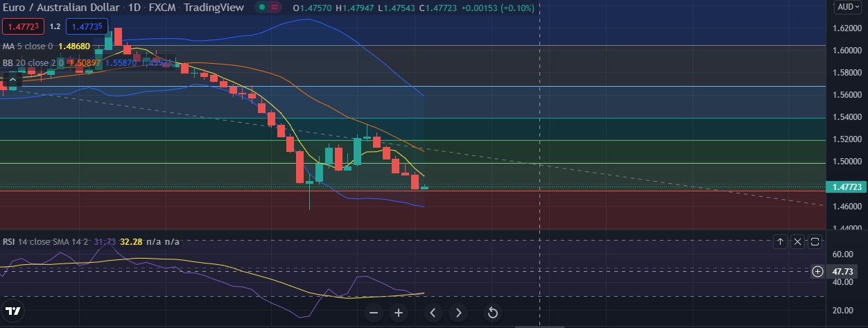
Task: Click the FXCM source label in the title
Action: point(162,8)
